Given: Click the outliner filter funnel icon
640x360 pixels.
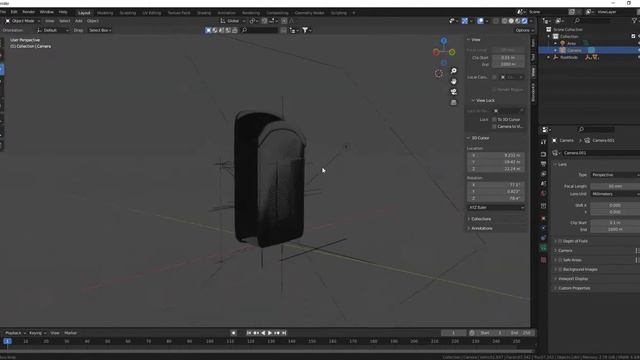Looking at the screenshot, I should click(634, 20).
